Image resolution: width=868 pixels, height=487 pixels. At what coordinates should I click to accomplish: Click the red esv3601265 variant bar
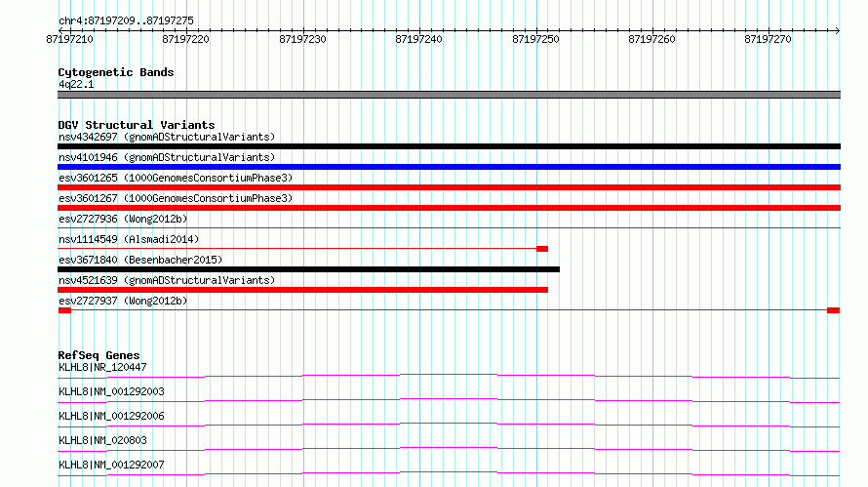click(x=449, y=187)
